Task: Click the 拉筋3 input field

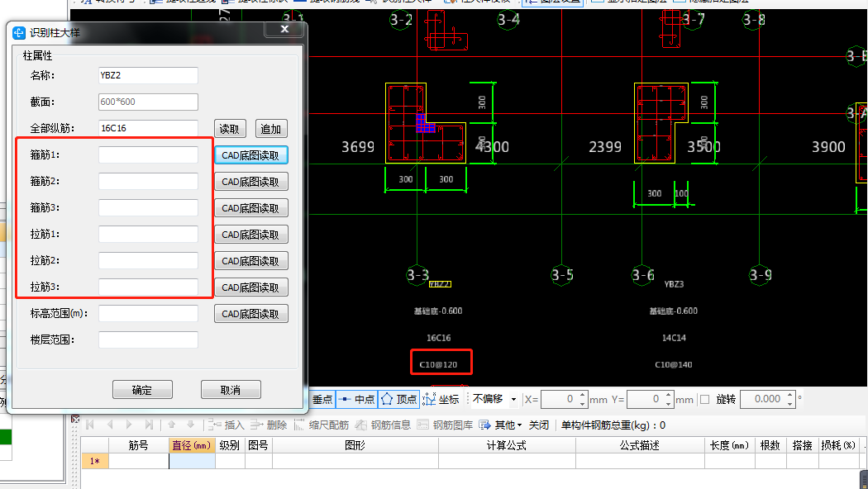Action: pos(148,287)
